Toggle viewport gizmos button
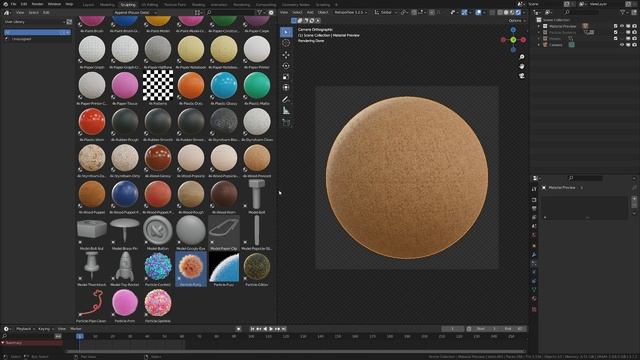Screen dimensions: 640x360 point(464,12)
